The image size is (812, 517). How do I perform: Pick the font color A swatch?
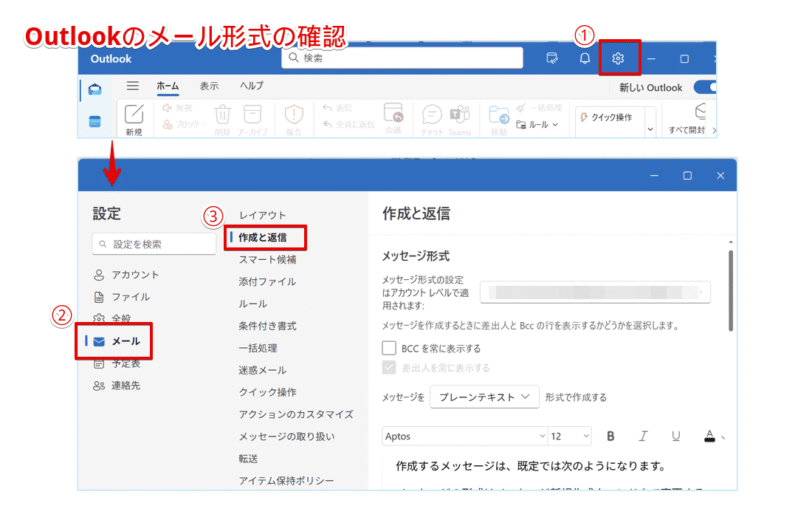[709, 436]
